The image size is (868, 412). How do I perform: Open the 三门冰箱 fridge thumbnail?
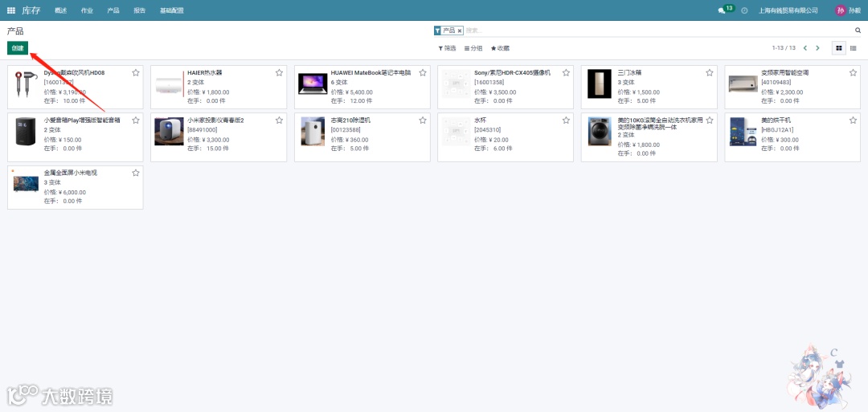[x=600, y=84]
